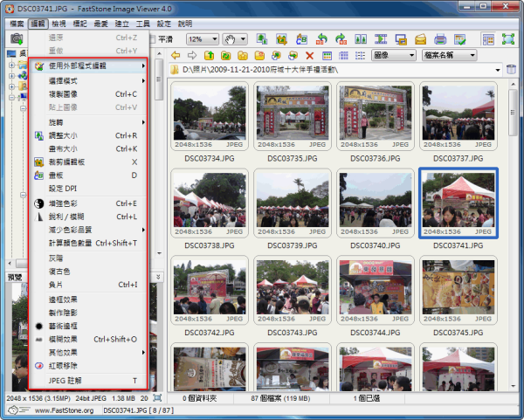Screen dimensions: 524x420
Task: Click the email image toolbar icon
Action: tap(420, 39)
